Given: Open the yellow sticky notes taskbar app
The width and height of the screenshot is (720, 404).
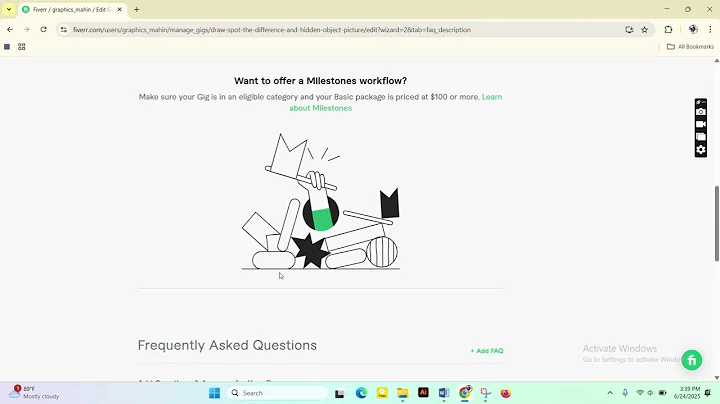Looking at the screenshot, I should coord(382,393).
